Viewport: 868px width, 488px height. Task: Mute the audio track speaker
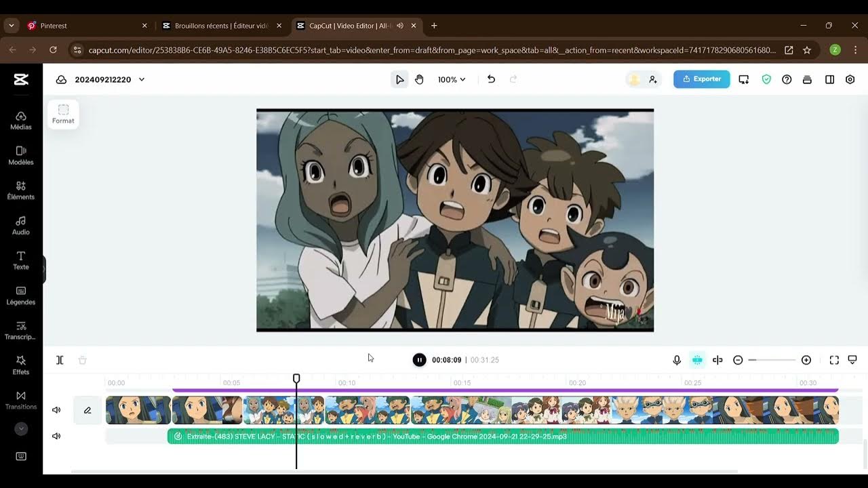(x=56, y=436)
